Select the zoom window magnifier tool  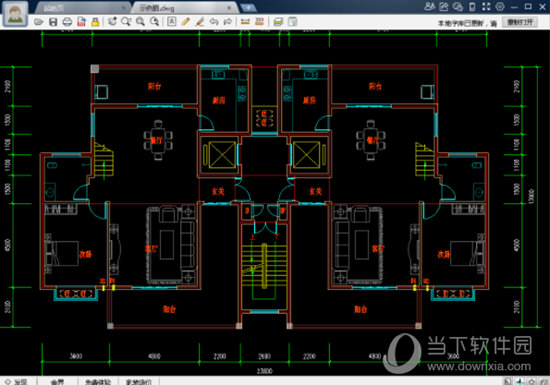click(126, 22)
